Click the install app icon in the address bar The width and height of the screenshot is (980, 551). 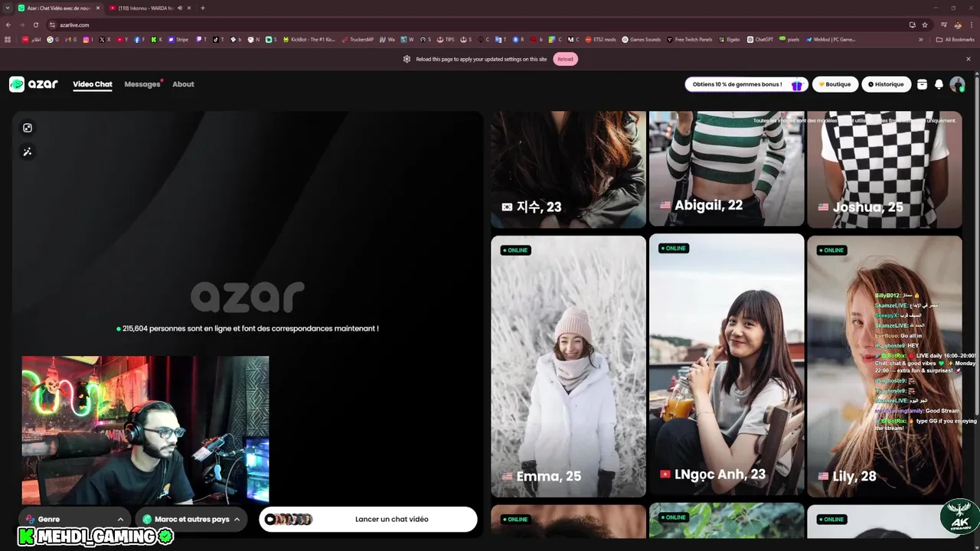pyautogui.click(x=912, y=24)
